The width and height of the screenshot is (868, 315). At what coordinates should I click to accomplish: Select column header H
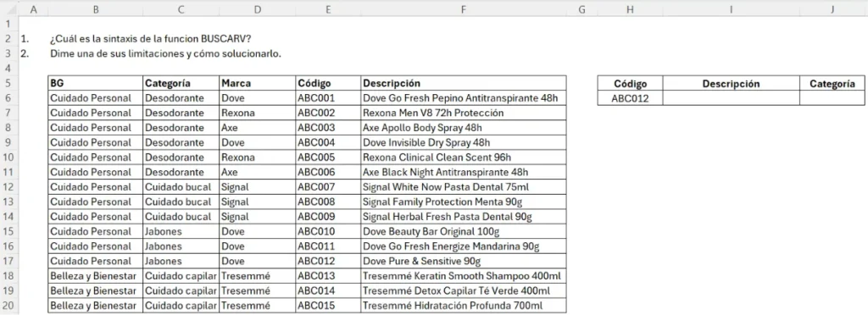click(630, 9)
